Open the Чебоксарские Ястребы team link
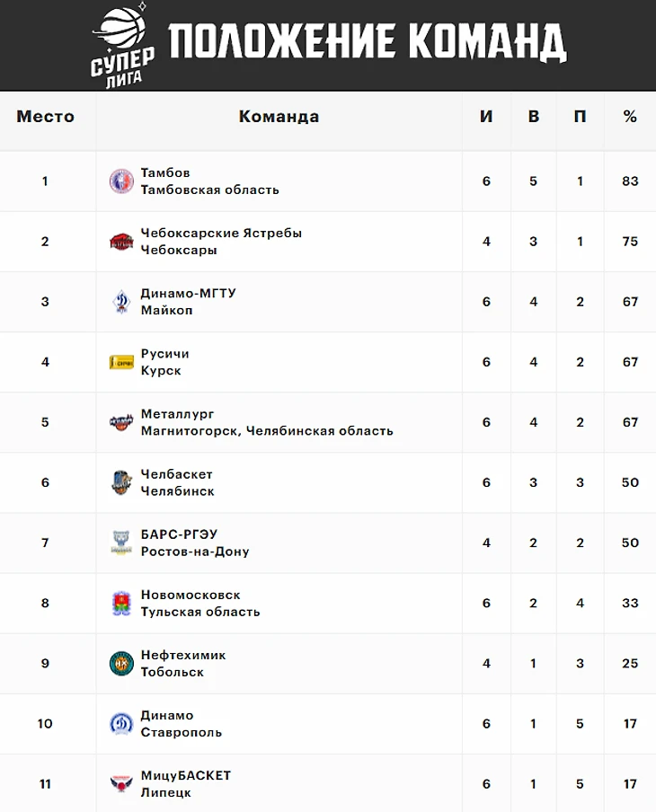The height and width of the screenshot is (812, 656). [221, 233]
